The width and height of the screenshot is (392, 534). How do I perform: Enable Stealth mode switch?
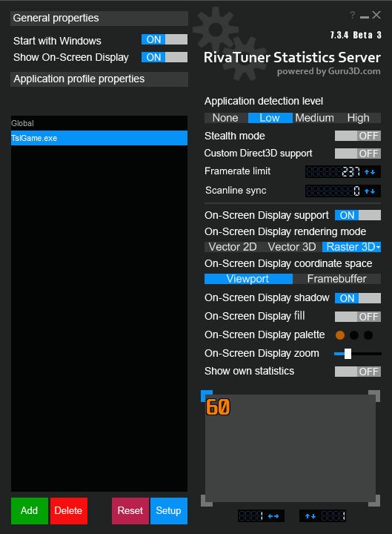pos(358,136)
